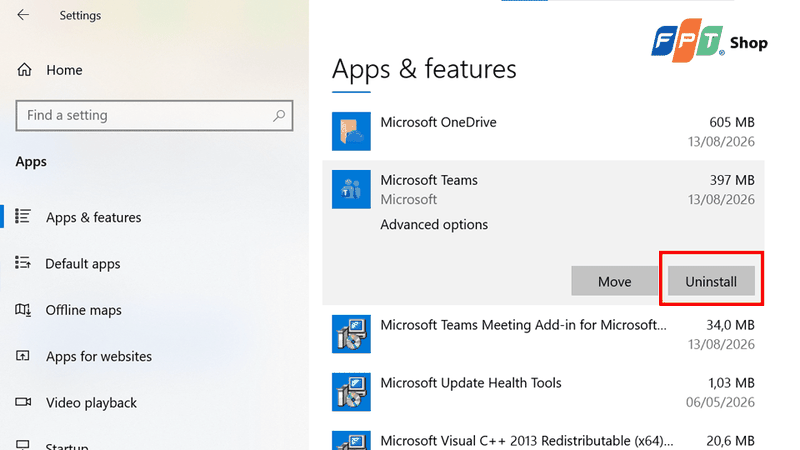This screenshot has height=450, width=800.
Task: Open Default apps settings page
Action: click(83, 264)
